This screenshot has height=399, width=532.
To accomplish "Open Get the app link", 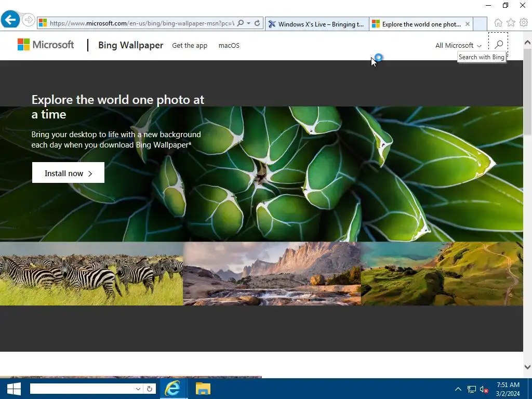I will (x=190, y=46).
